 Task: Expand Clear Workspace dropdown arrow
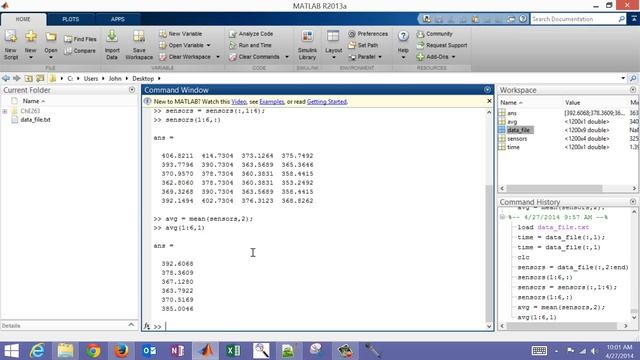(218, 57)
